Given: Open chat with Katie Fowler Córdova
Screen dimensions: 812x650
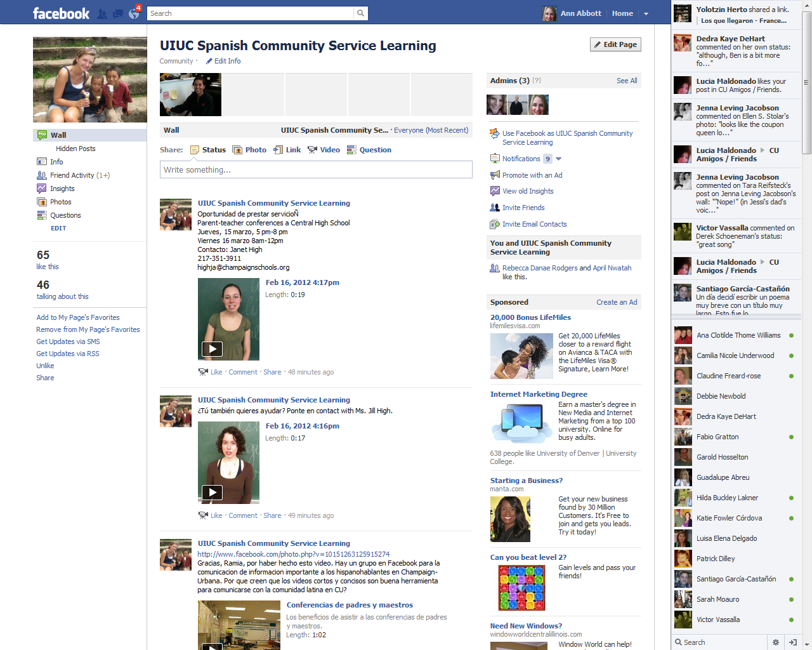Looking at the screenshot, I should (735, 518).
